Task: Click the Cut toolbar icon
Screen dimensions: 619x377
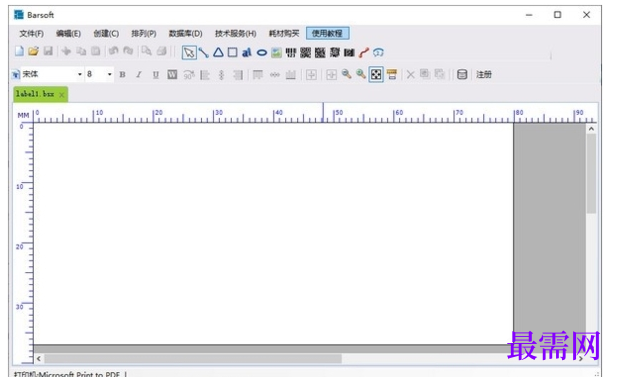Action: pyautogui.click(x=66, y=51)
